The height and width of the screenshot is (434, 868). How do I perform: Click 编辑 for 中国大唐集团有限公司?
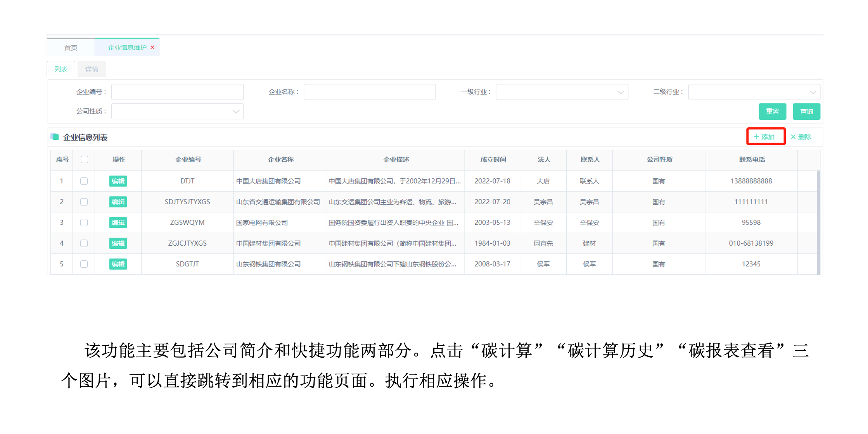[118, 181]
